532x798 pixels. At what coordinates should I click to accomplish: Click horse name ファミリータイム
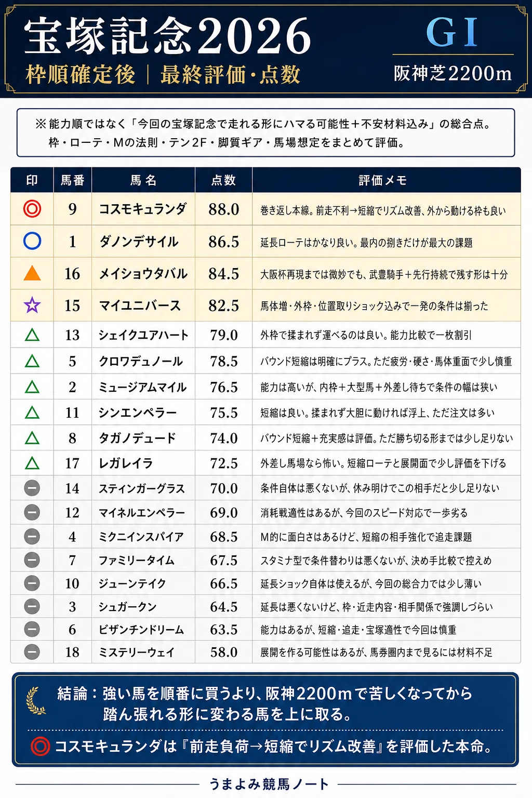(137, 560)
